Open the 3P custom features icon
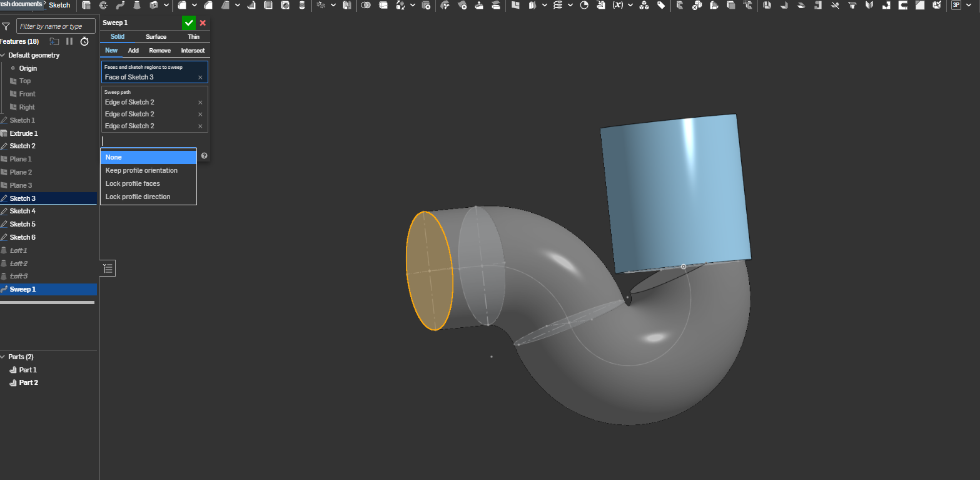The width and height of the screenshot is (980, 480). pos(956,5)
